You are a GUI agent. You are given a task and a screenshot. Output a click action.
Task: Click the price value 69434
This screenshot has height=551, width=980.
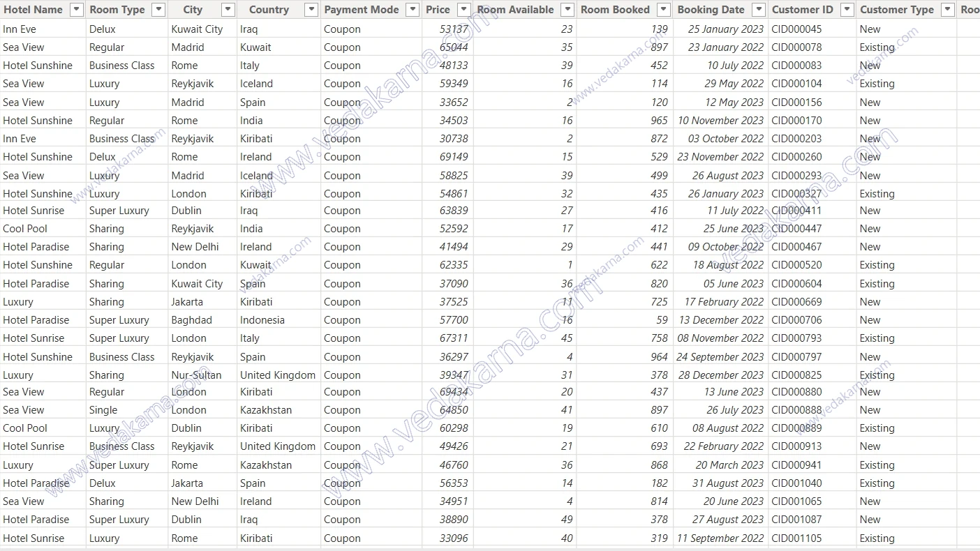454,392
